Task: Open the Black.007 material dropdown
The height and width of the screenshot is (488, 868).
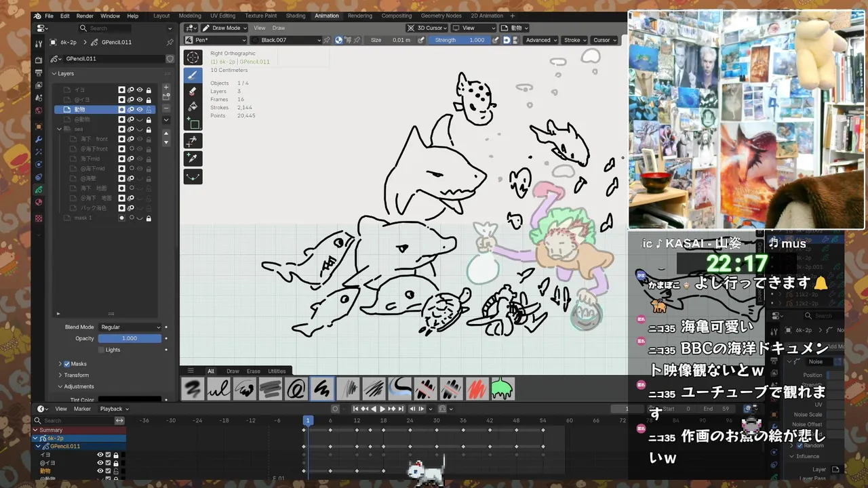Action: (286, 40)
